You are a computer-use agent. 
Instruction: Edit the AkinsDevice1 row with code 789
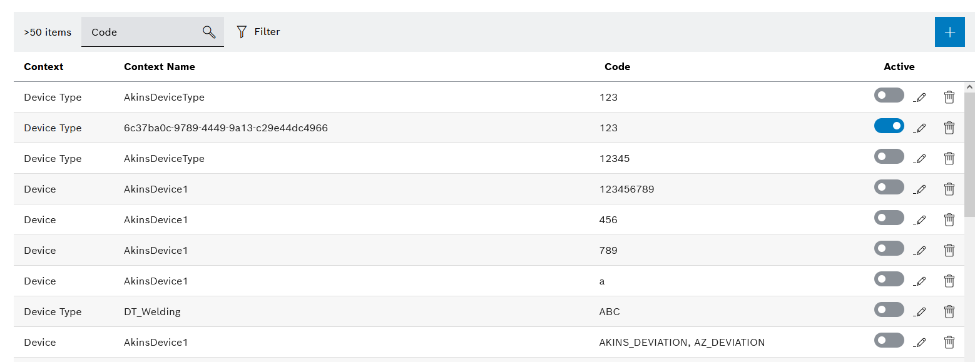(919, 251)
